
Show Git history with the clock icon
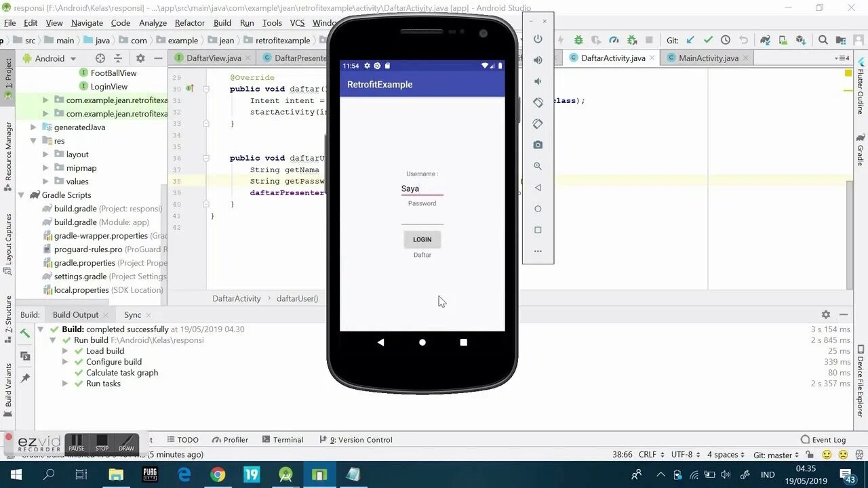tap(726, 40)
